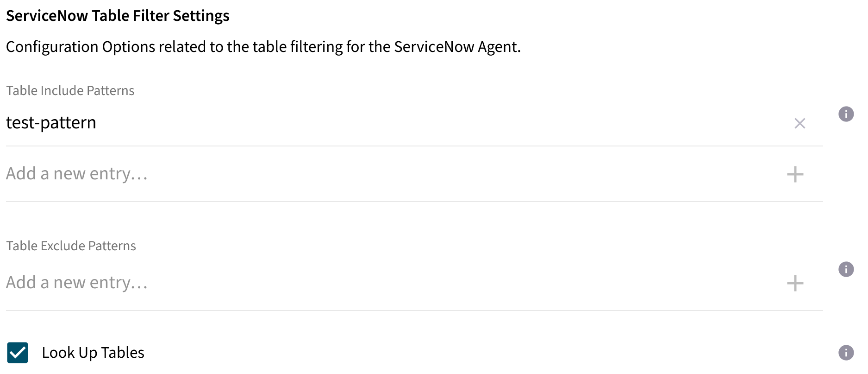The height and width of the screenshot is (374, 868).
Task: Click the plus icon for Table Exclude Patterns
Action: click(795, 283)
